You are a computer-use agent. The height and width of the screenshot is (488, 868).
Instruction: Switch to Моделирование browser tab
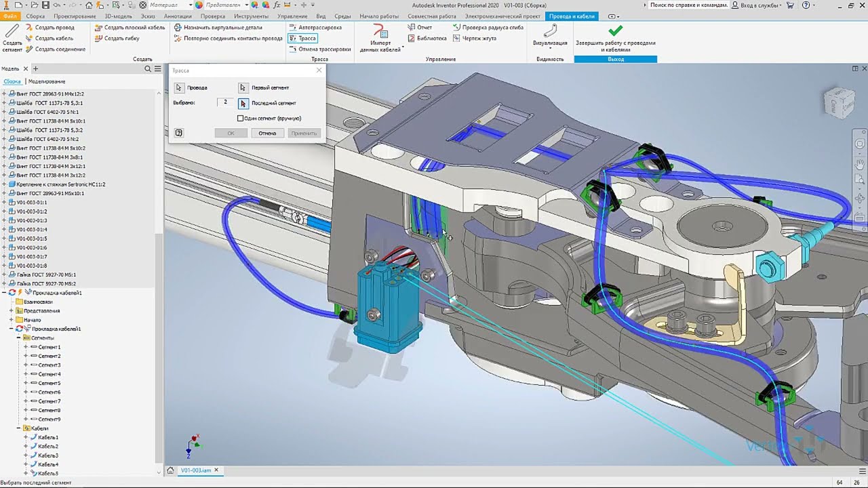pyautogui.click(x=47, y=81)
